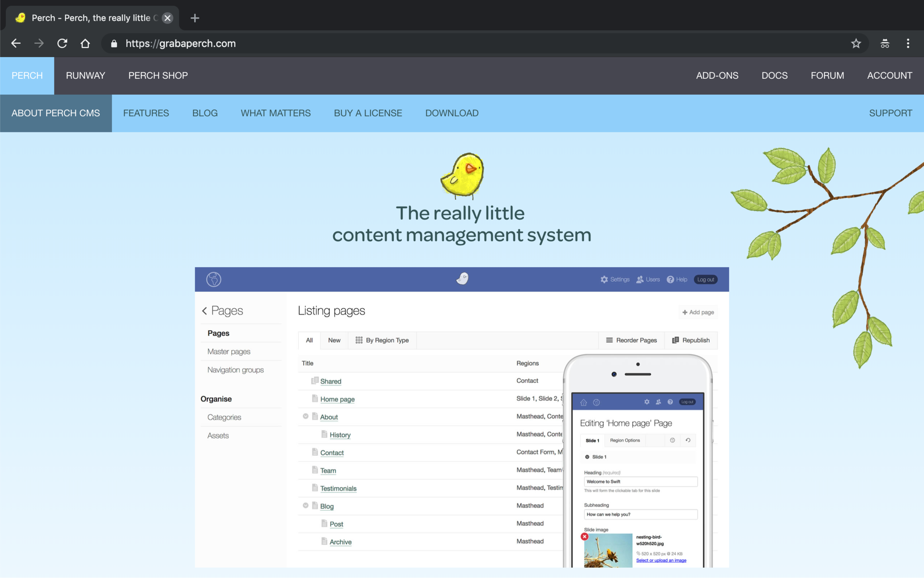Open the Home page link
Viewport: 924px width, 578px height.
tap(337, 399)
